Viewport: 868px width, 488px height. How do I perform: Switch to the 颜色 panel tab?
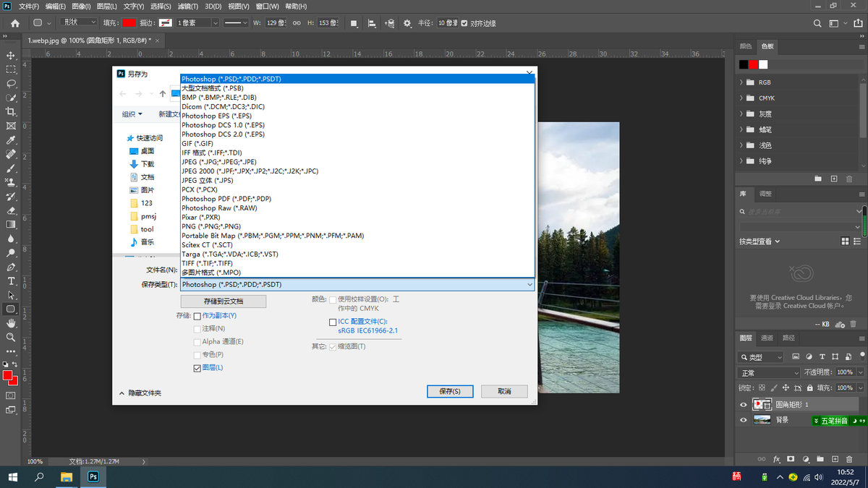746,46
